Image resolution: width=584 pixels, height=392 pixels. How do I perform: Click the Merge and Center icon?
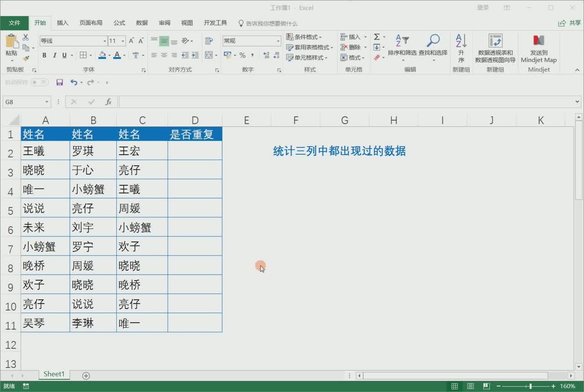[x=209, y=55]
